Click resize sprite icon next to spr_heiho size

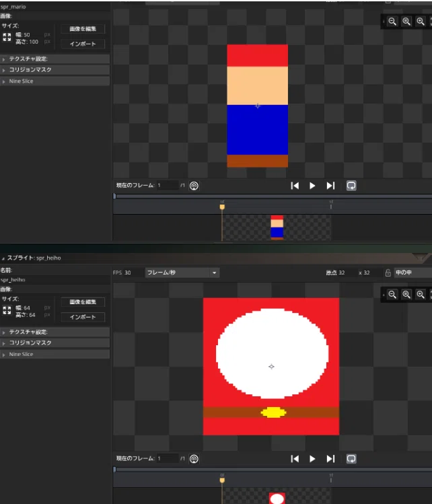(7, 310)
